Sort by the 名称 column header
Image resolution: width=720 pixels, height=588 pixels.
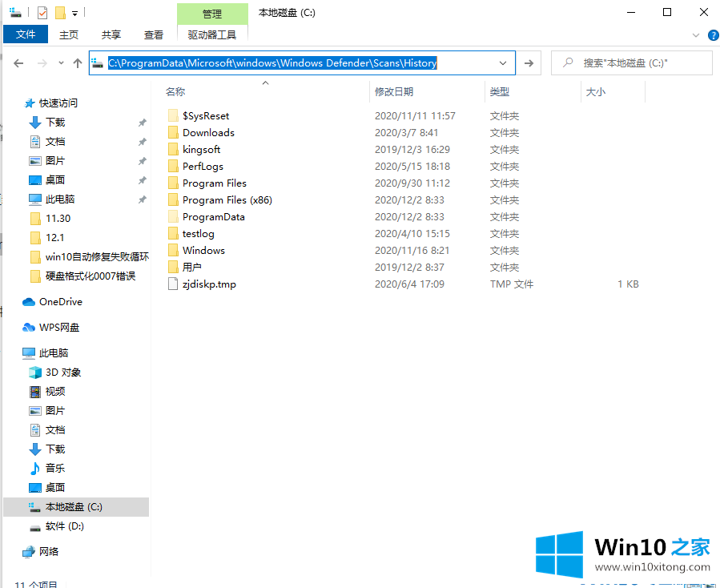tap(175, 92)
